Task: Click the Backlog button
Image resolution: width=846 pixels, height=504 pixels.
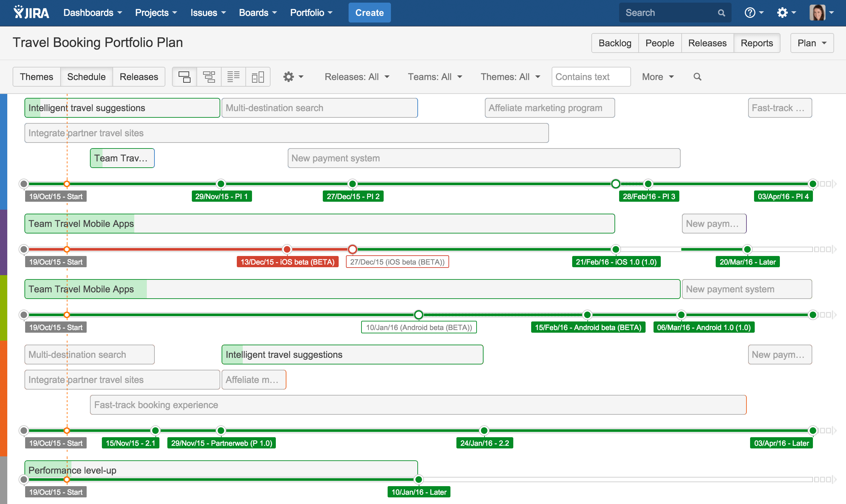Action: (614, 42)
